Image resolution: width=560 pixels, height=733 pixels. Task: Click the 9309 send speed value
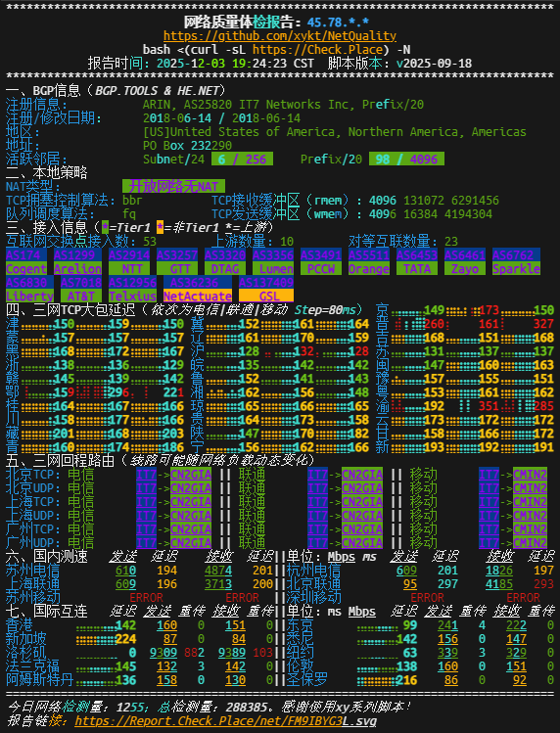tap(163, 653)
